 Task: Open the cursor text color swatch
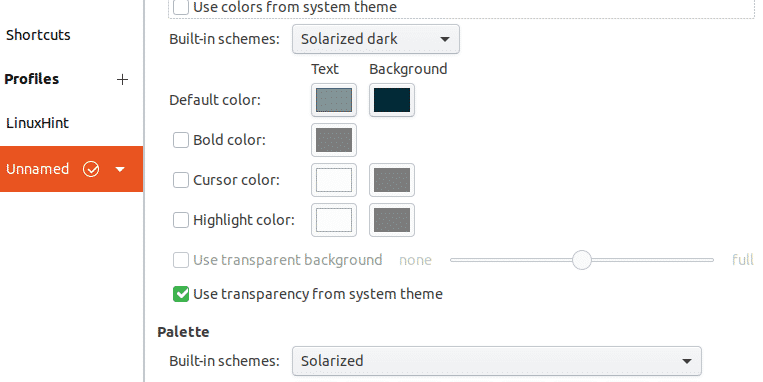click(x=334, y=180)
